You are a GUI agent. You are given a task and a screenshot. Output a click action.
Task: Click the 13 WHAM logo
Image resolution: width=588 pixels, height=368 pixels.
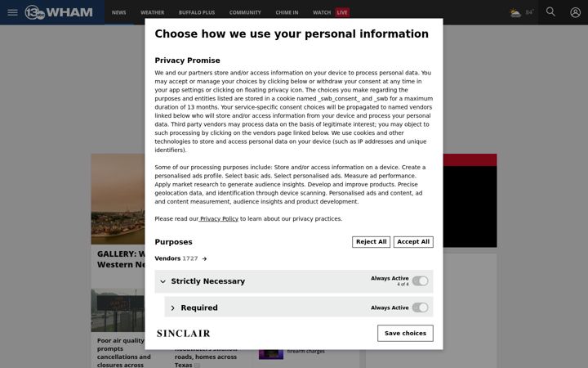[x=59, y=12]
